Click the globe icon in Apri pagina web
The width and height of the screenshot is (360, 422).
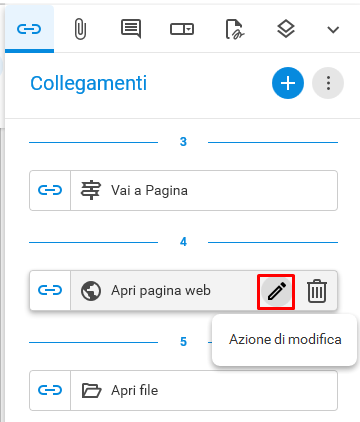pyautogui.click(x=91, y=291)
